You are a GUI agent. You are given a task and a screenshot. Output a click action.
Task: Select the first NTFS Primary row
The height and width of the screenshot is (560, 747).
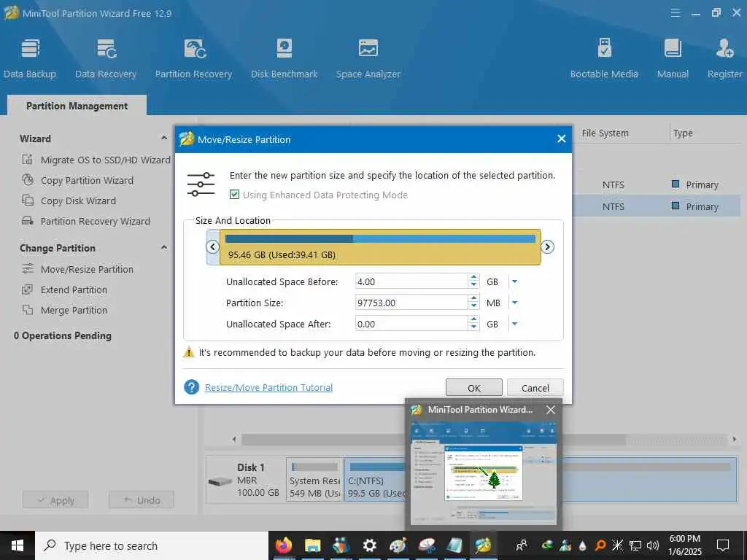657,184
